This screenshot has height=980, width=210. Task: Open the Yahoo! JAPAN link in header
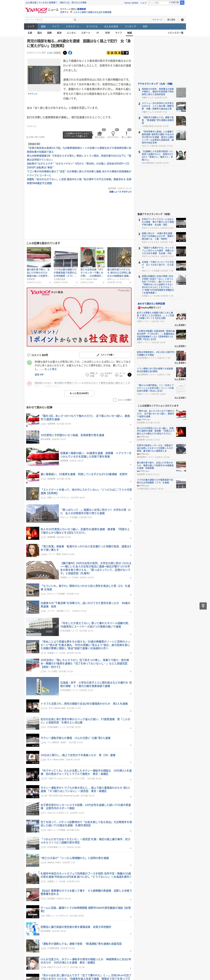[131, 3]
